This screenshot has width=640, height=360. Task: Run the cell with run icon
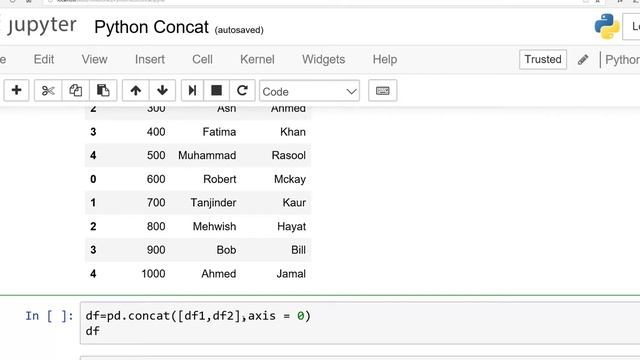pyautogui.click(x=192, y=90)
